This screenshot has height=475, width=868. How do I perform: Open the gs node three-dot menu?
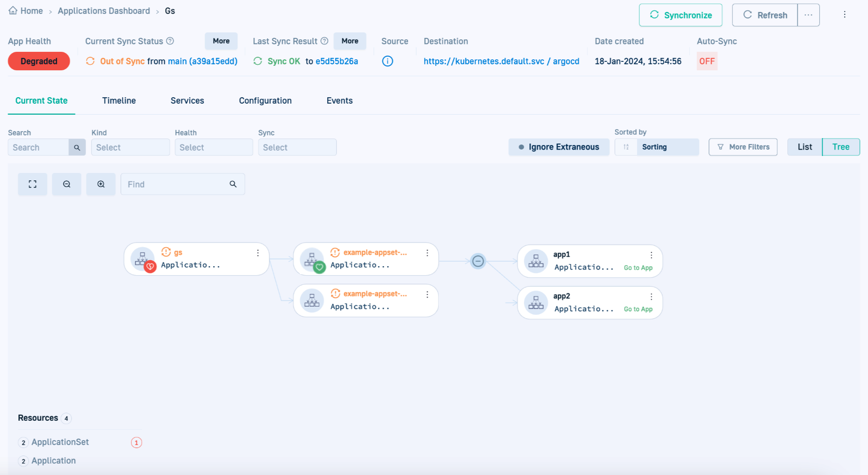pyautogui.click(x=258, y=253)
